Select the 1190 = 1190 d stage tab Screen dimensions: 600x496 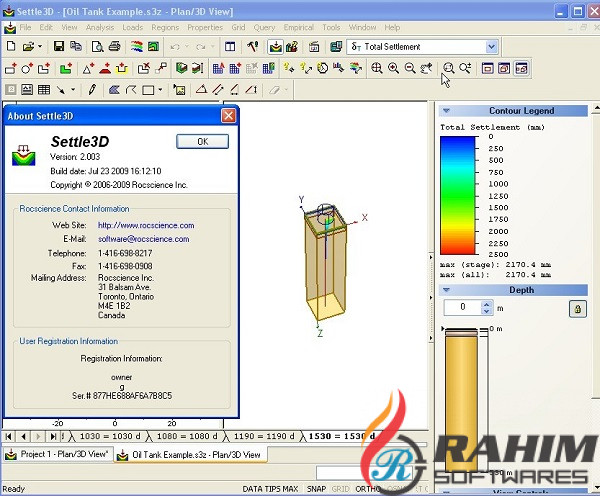click(264, 436)
